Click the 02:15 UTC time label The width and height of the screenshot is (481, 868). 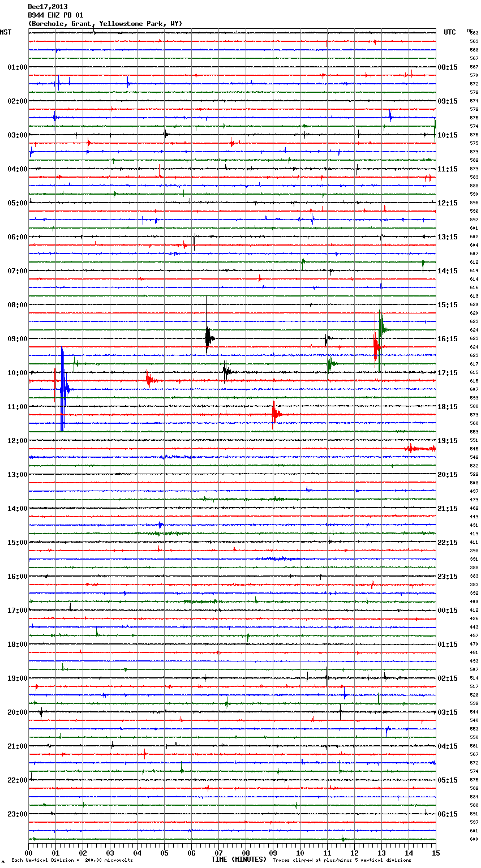coord(448,678)
